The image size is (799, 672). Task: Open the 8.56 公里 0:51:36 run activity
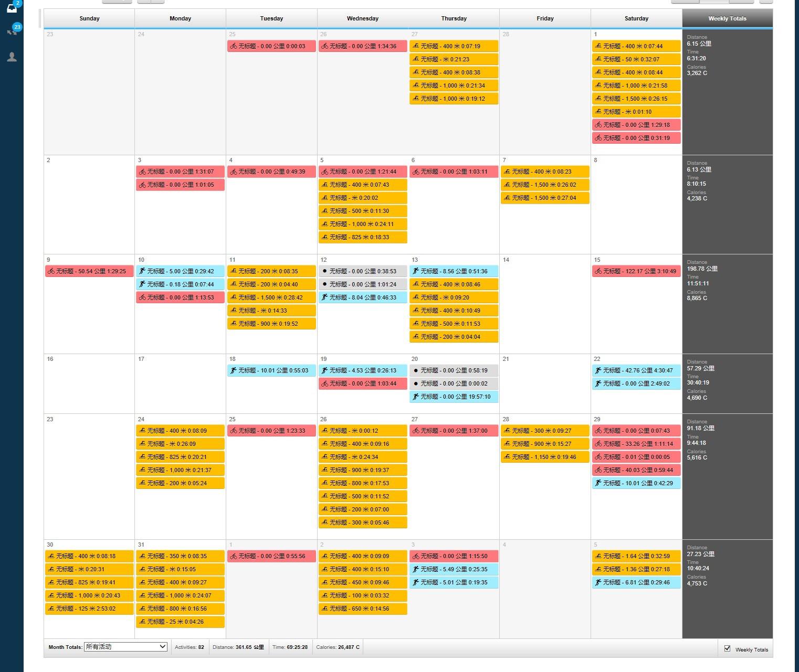pos(454,271)
